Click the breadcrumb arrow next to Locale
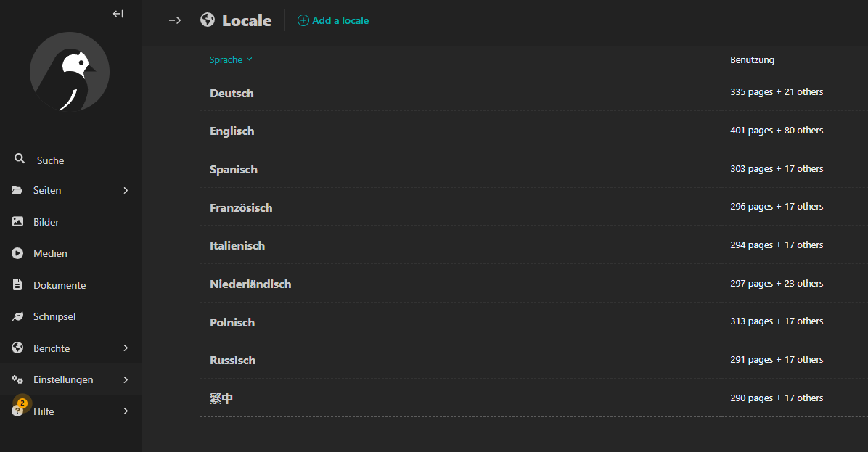This screenshot has height=452, width=868. (174, 20)
